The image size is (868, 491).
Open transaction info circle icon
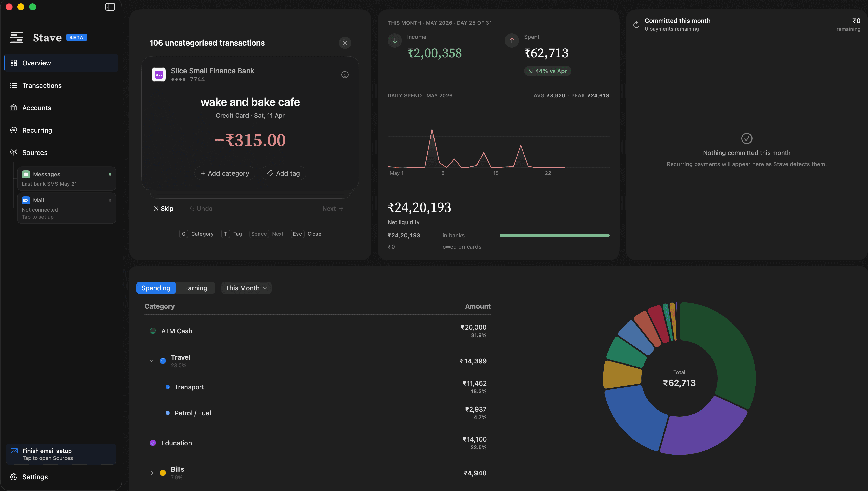345,75
